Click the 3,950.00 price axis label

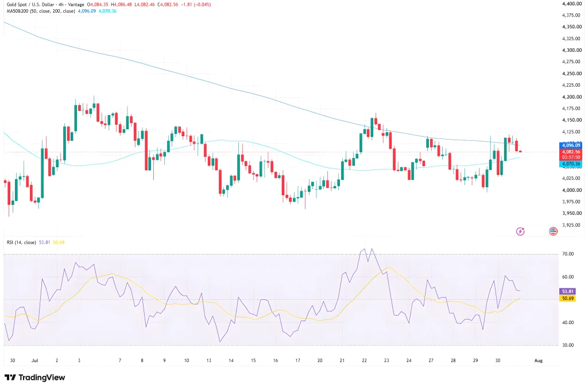tap(571, 213)
